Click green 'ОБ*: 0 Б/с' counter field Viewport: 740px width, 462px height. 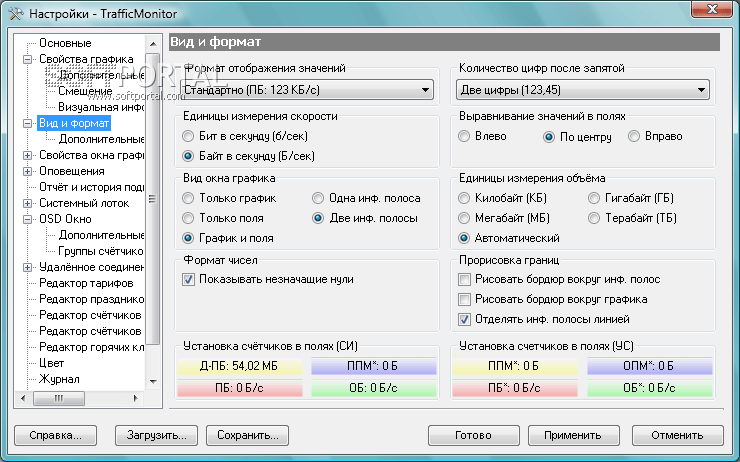tap(649, 388)
